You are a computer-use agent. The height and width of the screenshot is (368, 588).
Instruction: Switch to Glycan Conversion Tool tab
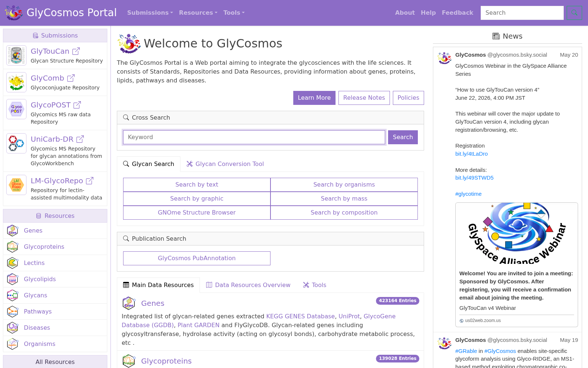[x=225, y=164]
